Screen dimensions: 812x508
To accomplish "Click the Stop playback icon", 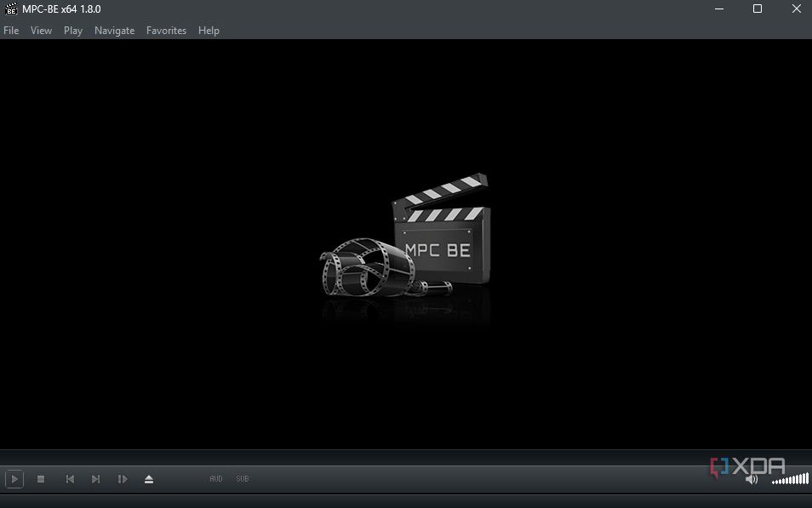I will 41,478.
